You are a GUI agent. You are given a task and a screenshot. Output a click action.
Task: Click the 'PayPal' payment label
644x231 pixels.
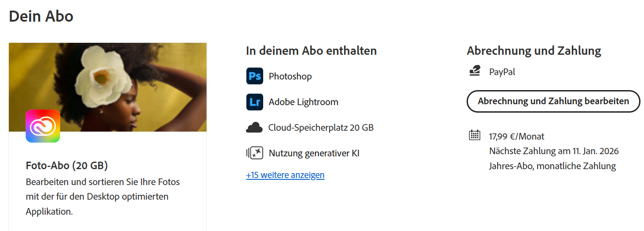tap(502, 72)
